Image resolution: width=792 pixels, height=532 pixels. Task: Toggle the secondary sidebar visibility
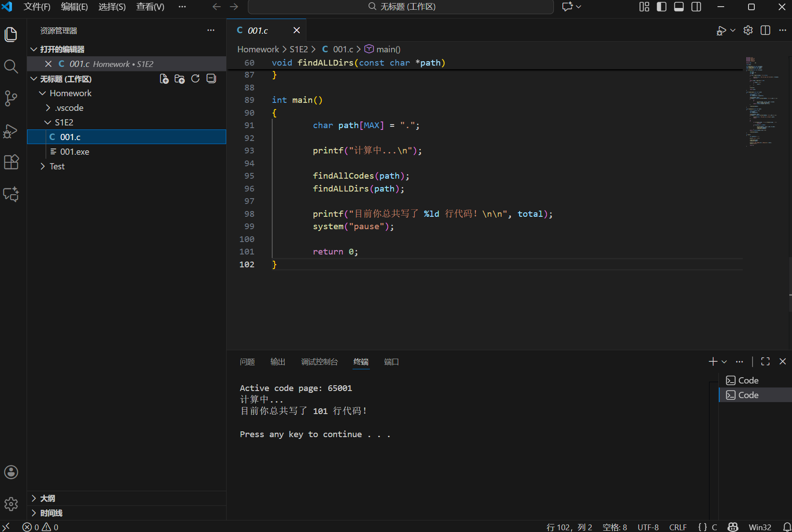click(696, 7)
